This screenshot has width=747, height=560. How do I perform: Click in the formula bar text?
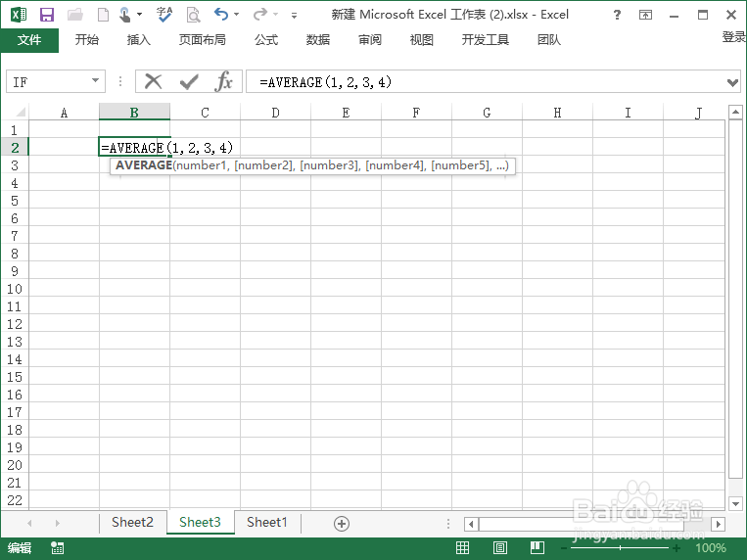pos(325,82)
